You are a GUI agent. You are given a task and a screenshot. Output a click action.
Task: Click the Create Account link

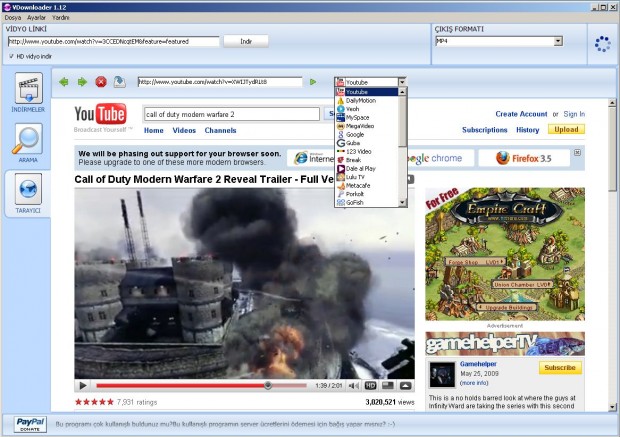click(x=521, y=114)
